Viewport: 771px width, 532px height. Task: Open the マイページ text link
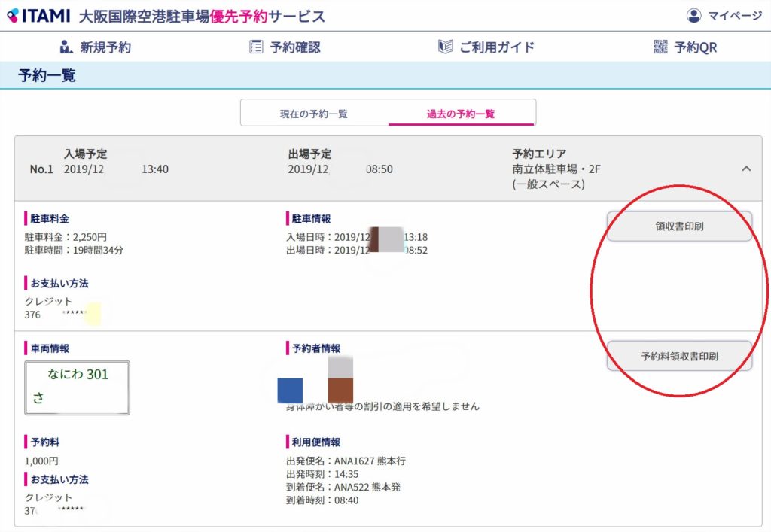735,16
